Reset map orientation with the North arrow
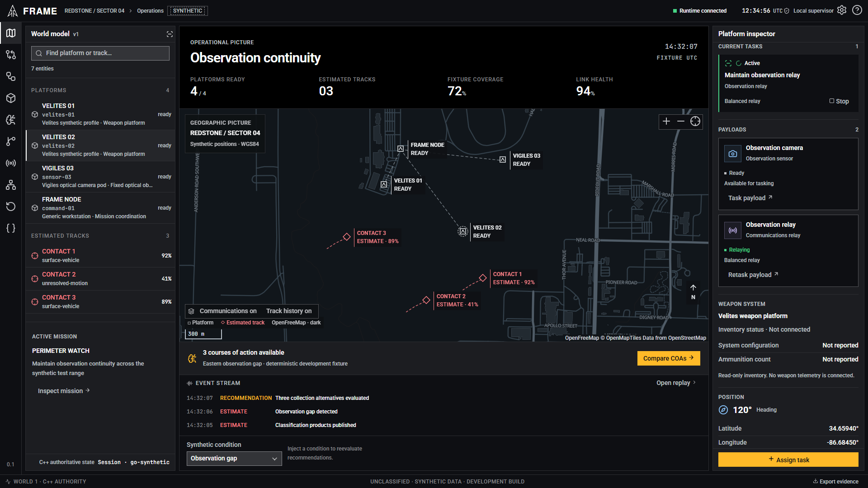 point(693,292)
